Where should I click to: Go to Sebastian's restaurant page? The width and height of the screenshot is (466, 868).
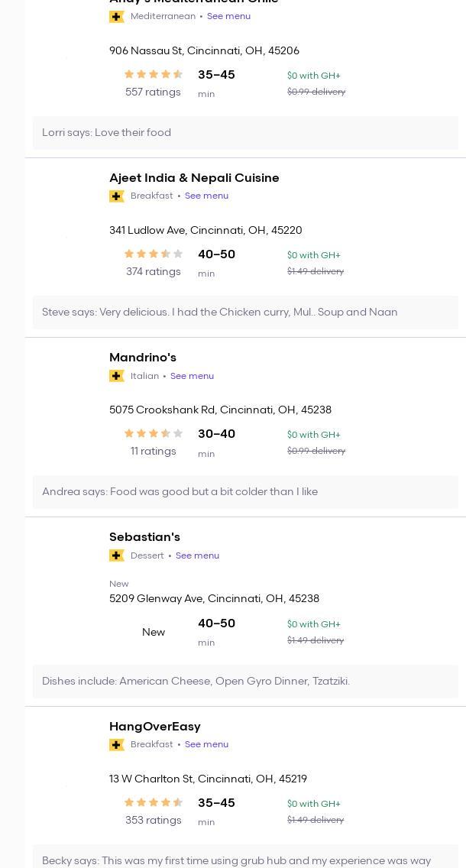(144, 537)
